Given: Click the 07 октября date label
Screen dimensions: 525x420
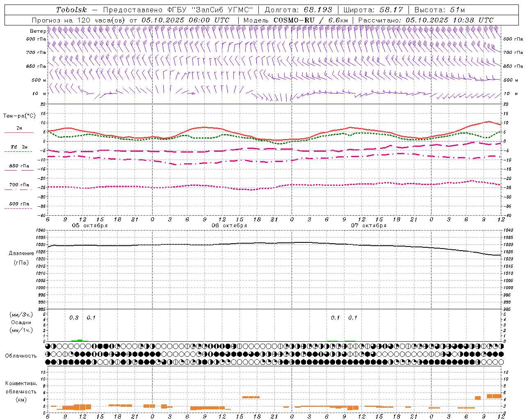Looking at the screenshot, I should point(369,226).
